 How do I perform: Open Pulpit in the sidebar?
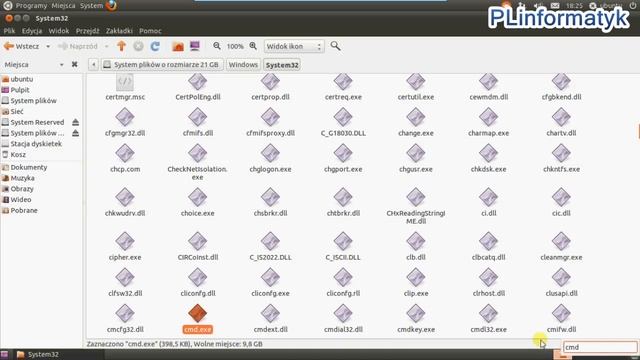[x=20, y=90]
